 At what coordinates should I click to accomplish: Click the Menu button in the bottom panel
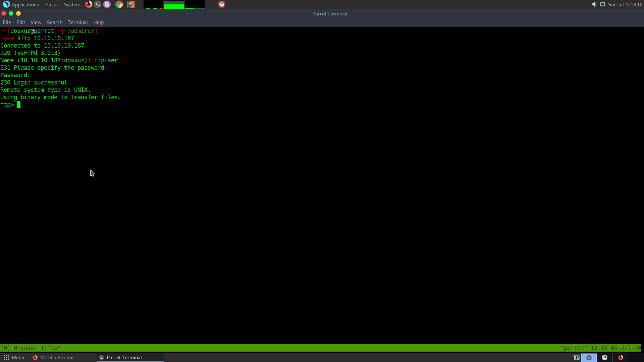point(14,358)
